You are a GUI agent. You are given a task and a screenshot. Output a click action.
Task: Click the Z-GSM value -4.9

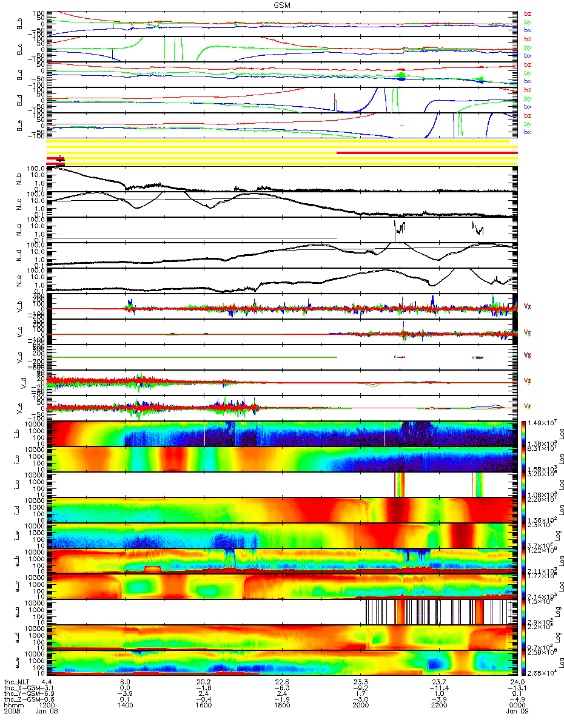click(x=516, y=699)
